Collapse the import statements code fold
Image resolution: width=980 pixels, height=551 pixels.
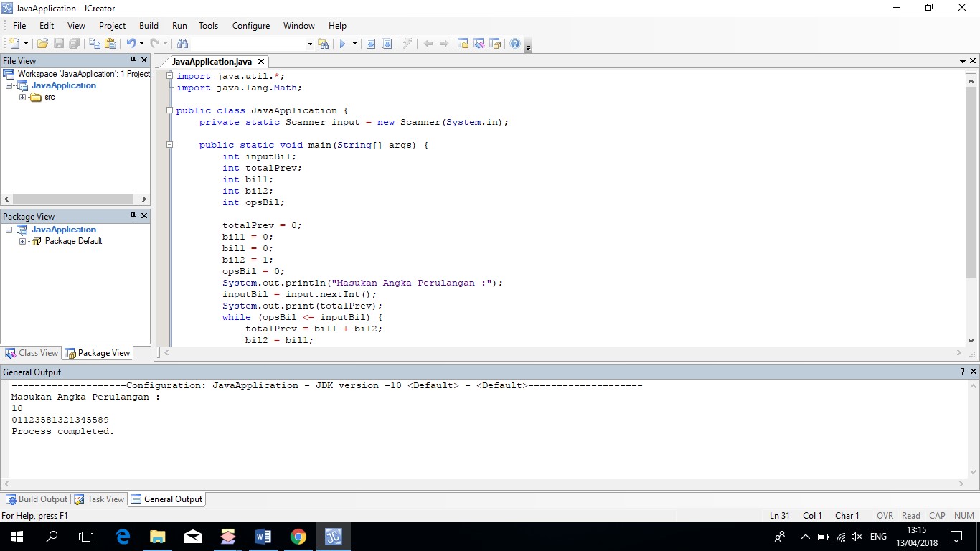tap(169, 76)
